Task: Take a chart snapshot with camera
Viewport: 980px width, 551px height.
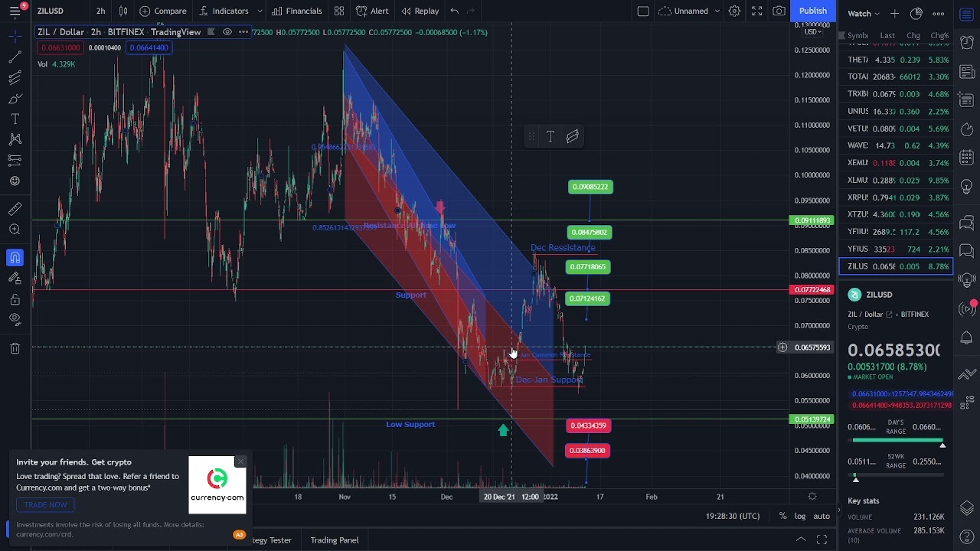Action: (x=779, y=11)
